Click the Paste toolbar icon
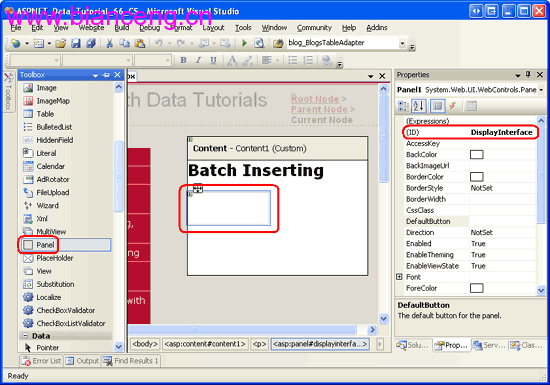Viewport: 550px width, 385px height. 140,43
